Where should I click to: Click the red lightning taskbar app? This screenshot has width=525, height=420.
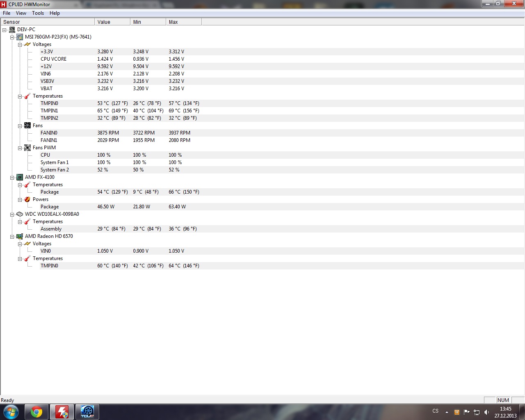[62, 412]
